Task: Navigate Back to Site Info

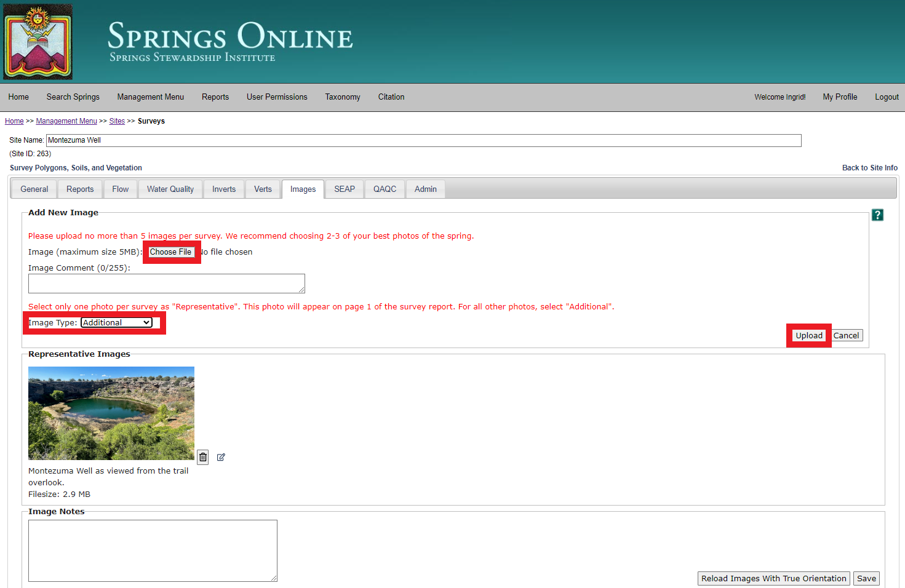Action: (870, 167)
